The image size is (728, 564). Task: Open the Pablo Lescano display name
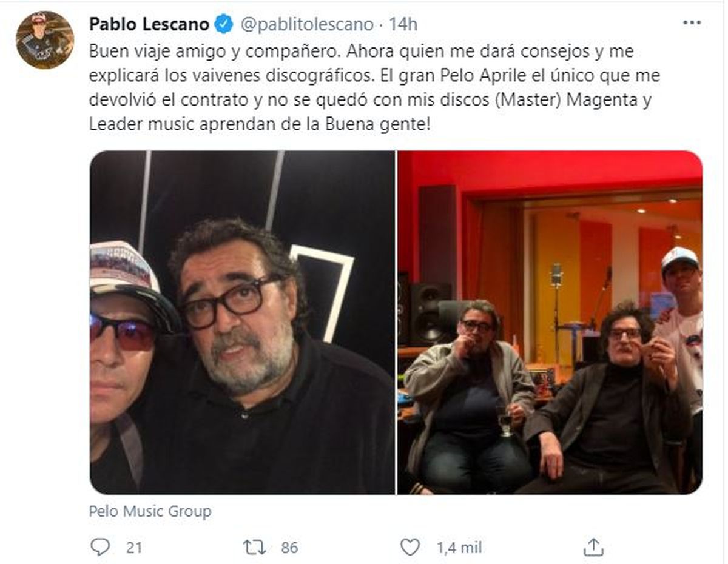(149, 24)
